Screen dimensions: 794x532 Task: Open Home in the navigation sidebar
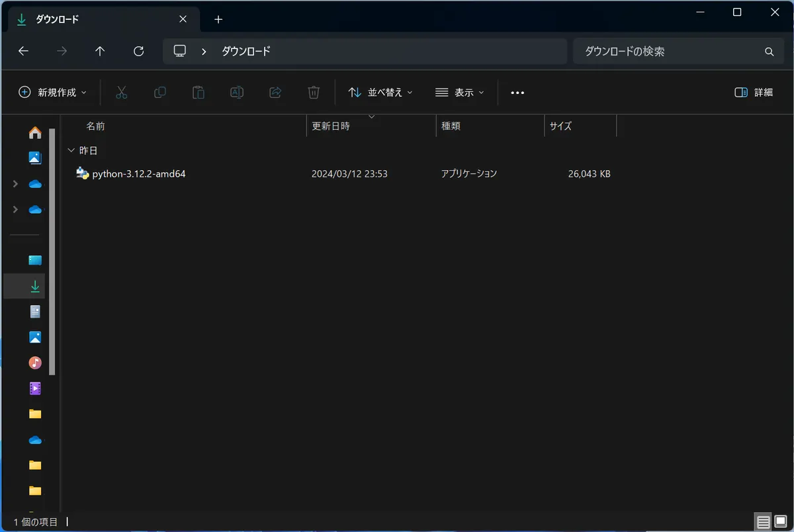pos(35,133)
